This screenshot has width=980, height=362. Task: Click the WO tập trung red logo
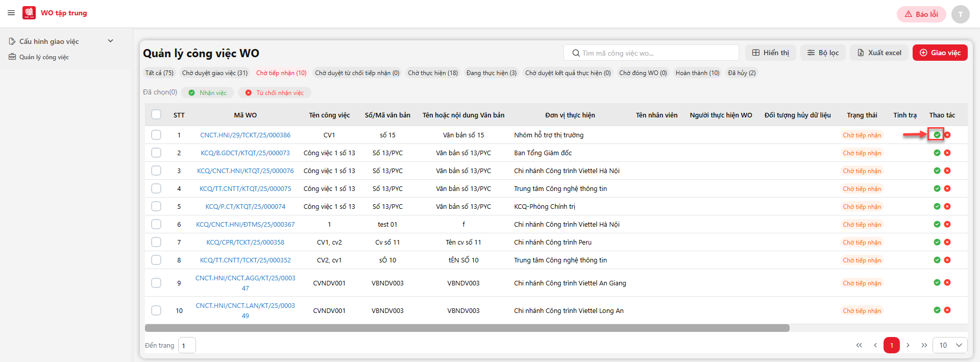click(29, 13)
